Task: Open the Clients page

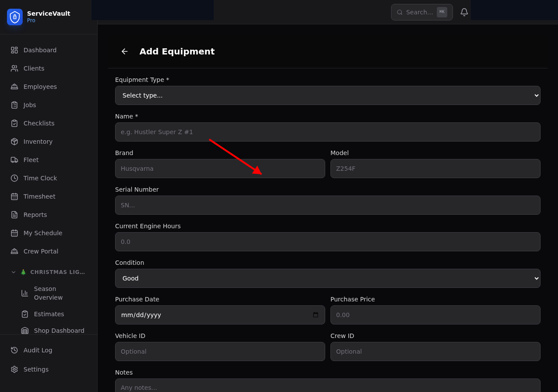Action: tap(34, 68)
